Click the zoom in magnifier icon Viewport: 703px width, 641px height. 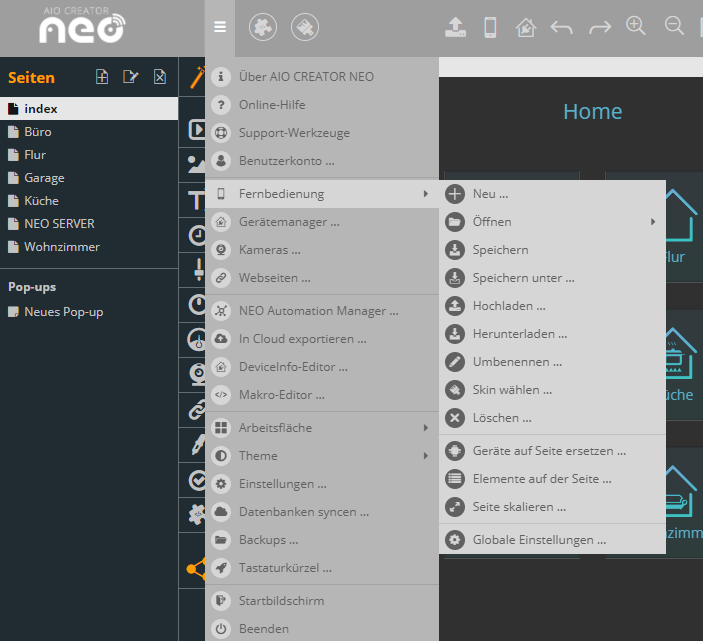point(635,27)
